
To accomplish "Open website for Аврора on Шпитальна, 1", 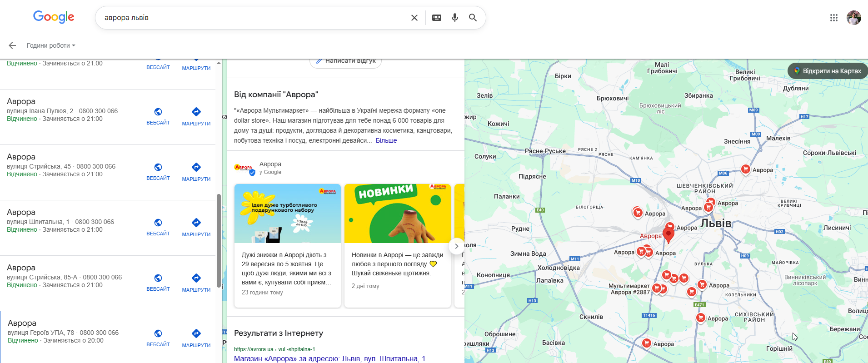I will [158, 227].
